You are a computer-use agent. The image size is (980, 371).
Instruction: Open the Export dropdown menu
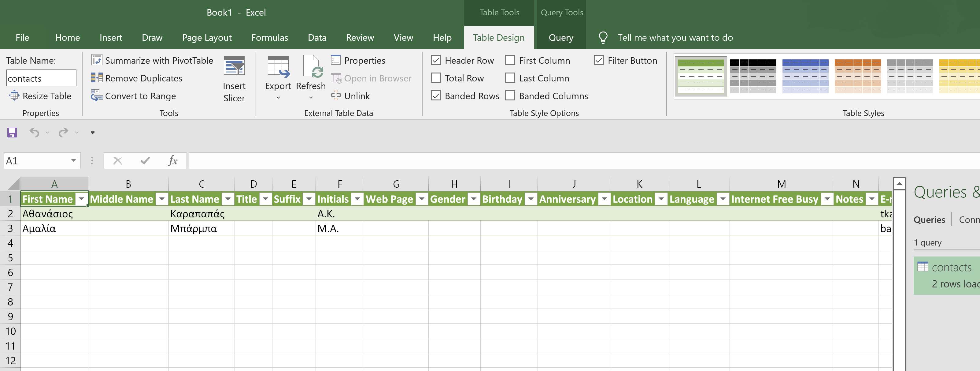[278, 97]
